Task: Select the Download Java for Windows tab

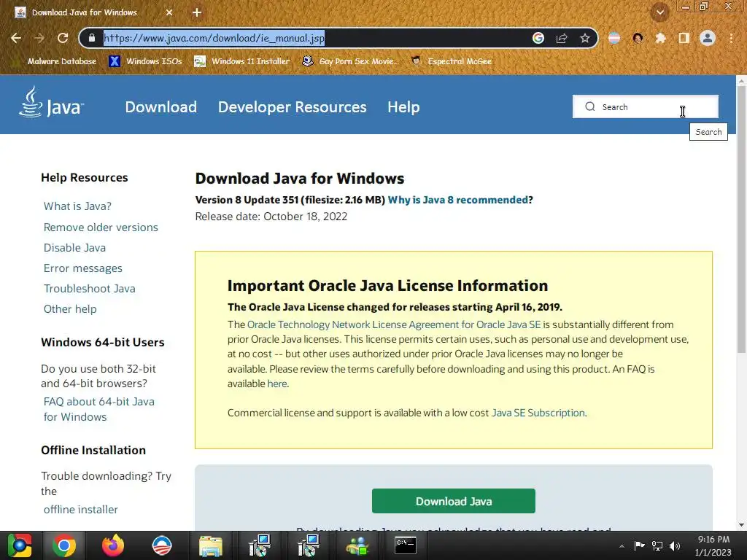Action: [85, 12]
